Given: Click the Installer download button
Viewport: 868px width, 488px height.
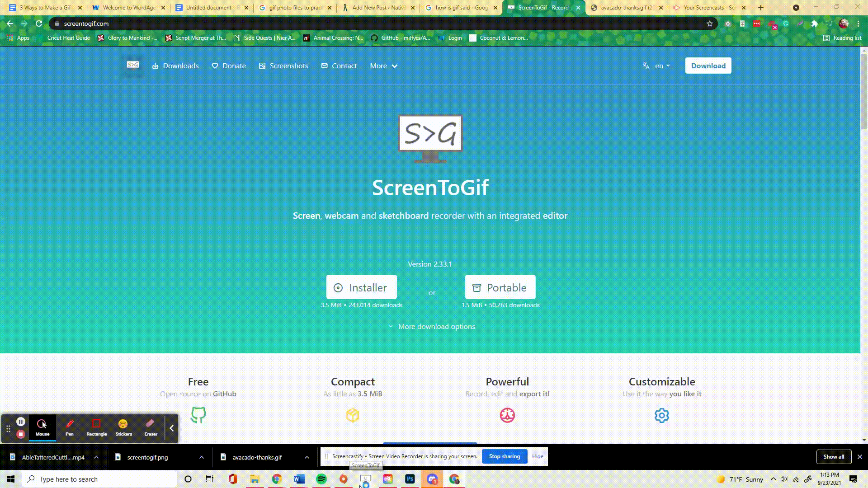Looking at the screenshot, I should coord(361,287).
